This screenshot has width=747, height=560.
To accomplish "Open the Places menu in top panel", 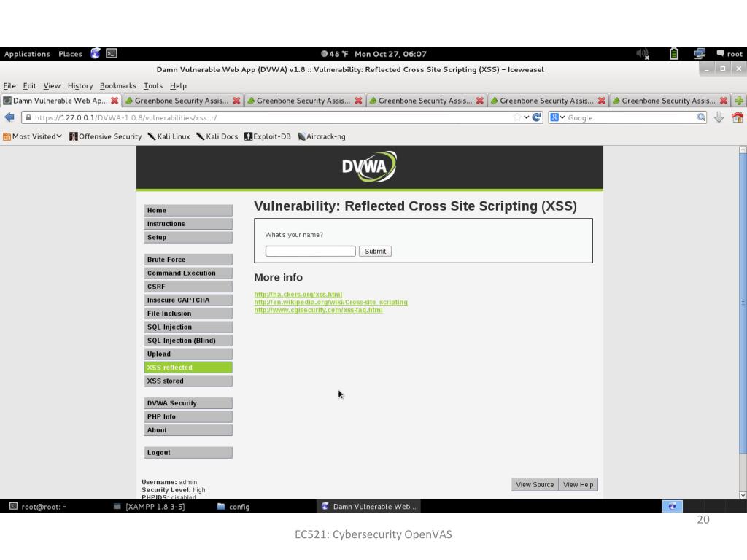I will tap(70, 54).
